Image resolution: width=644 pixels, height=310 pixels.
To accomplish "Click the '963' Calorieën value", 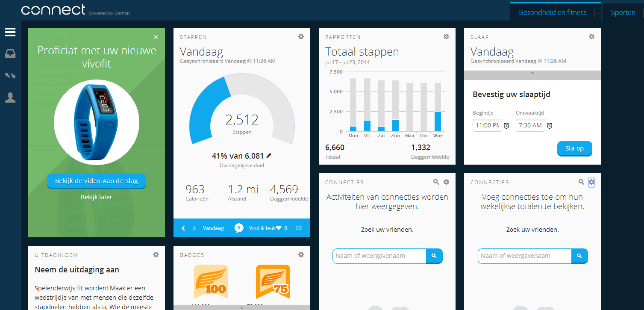I will point(195,189).
